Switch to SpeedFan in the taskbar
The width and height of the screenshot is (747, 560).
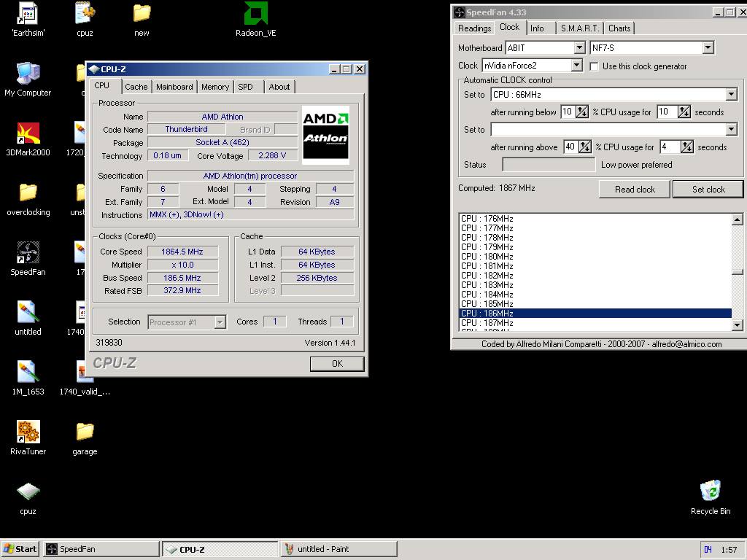click(101, 549)
